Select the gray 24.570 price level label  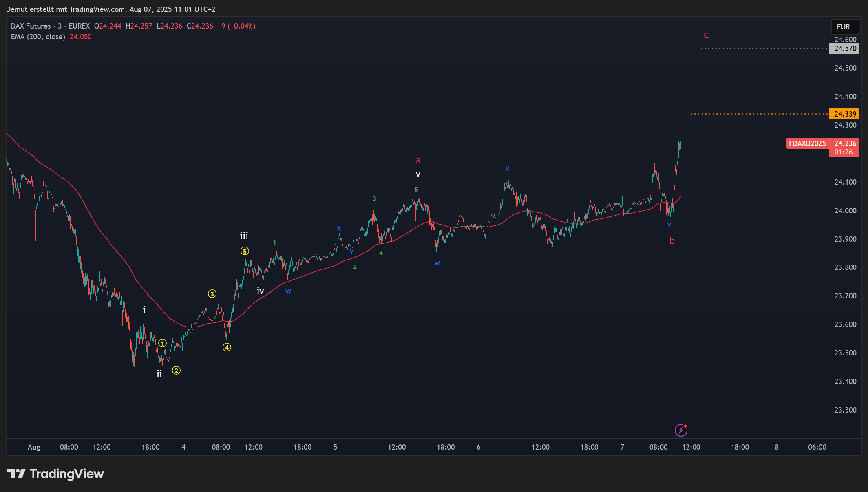[845, 49]
